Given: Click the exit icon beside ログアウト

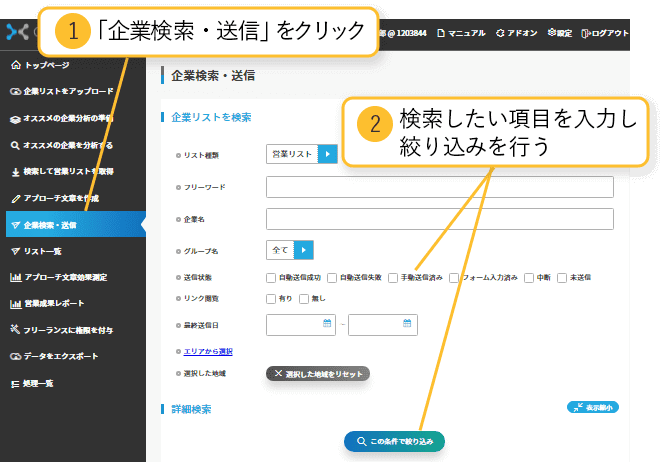Looking at the screenshot, I should point(586,33).
